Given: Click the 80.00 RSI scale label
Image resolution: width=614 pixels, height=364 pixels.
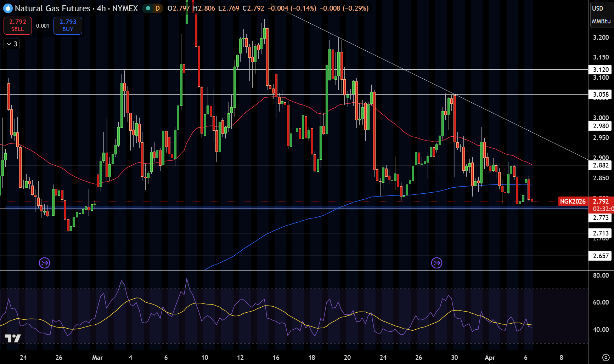Looking at the screenshot, I should point(601,275).
